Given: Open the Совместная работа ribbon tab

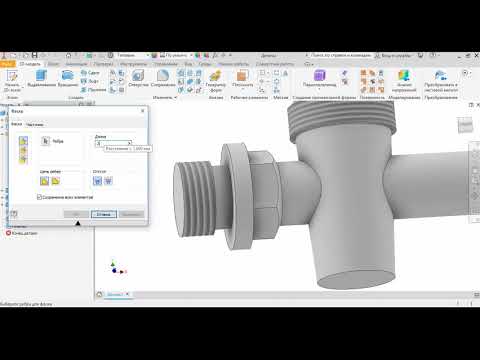Looking at the screenshot, I should pos(275,64).
